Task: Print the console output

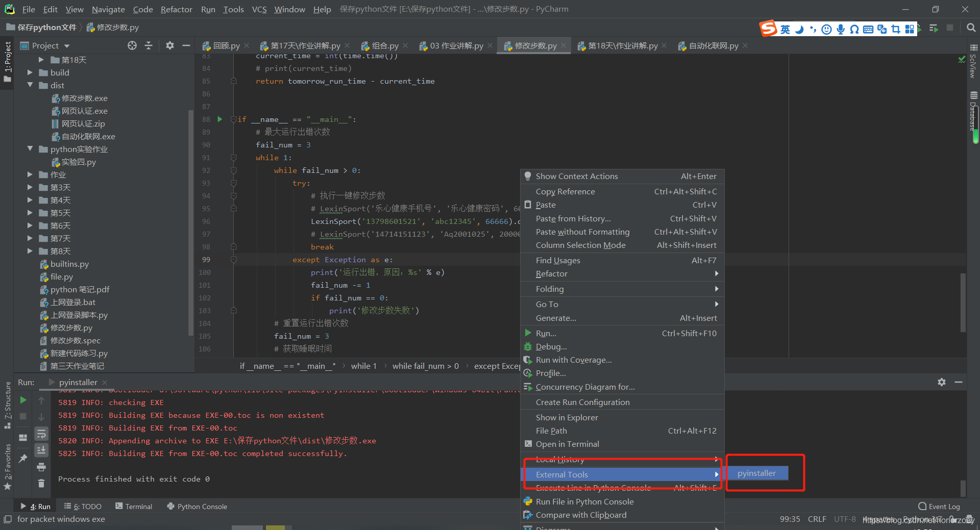Action: [x=41, y=467]
